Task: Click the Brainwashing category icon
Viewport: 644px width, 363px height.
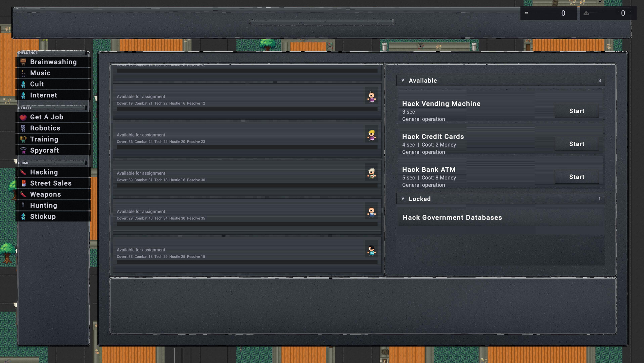Action: click(x=23, y=62)
